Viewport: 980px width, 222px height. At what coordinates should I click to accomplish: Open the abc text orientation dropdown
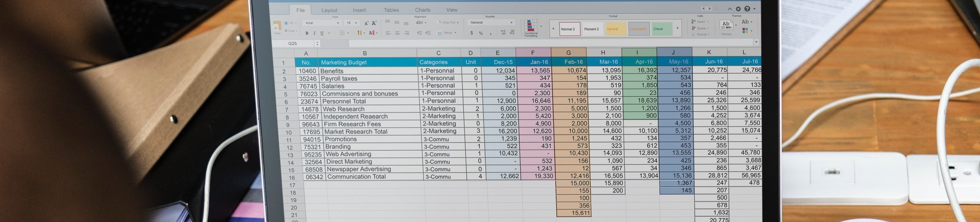421,22
